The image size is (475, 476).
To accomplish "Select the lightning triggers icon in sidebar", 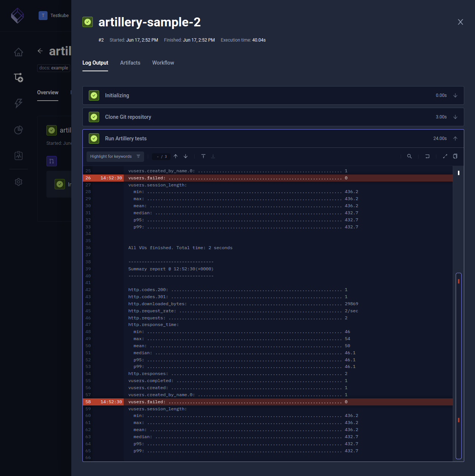I will click(19, 104).
